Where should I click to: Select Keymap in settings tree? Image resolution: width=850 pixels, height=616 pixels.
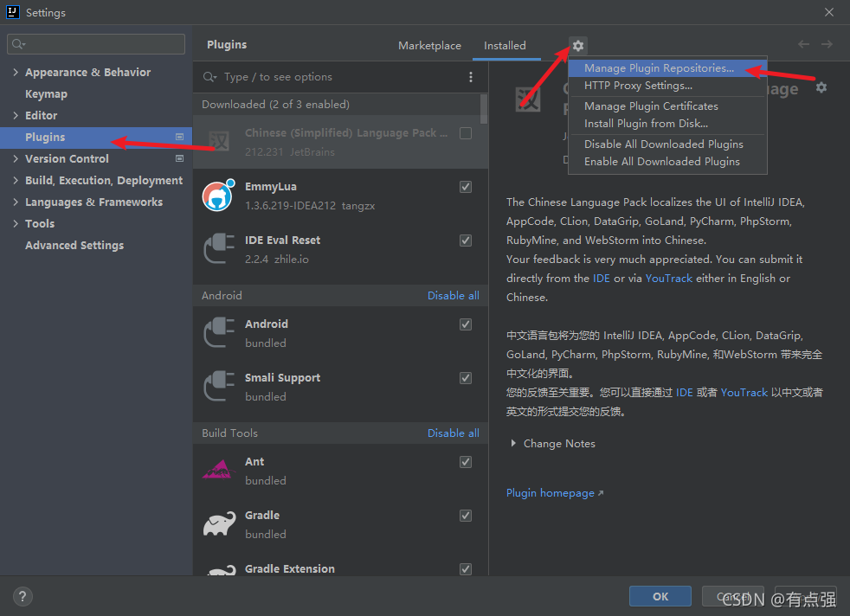46,93
